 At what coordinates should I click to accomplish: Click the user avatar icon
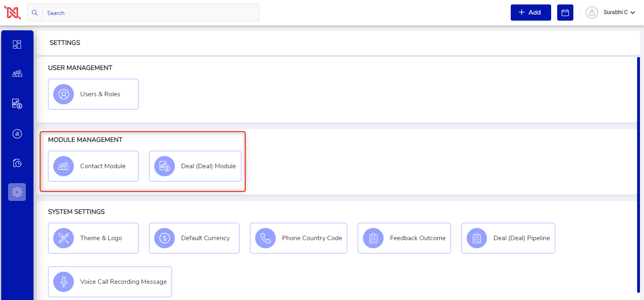pyautogui.click(x=592, y=13)
